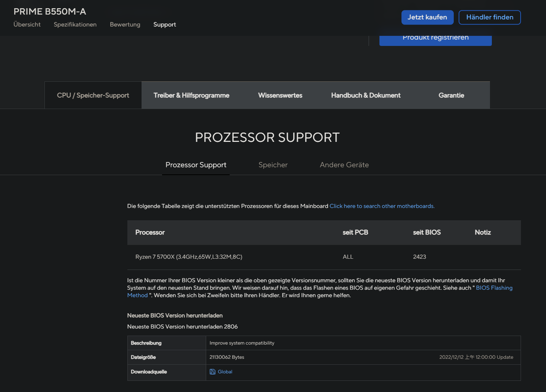The width and height of the screenshot is (546, 392).
Task: Click 'Neueste BIOS Version herunterladen 2806' text
Action: point(182,327)
